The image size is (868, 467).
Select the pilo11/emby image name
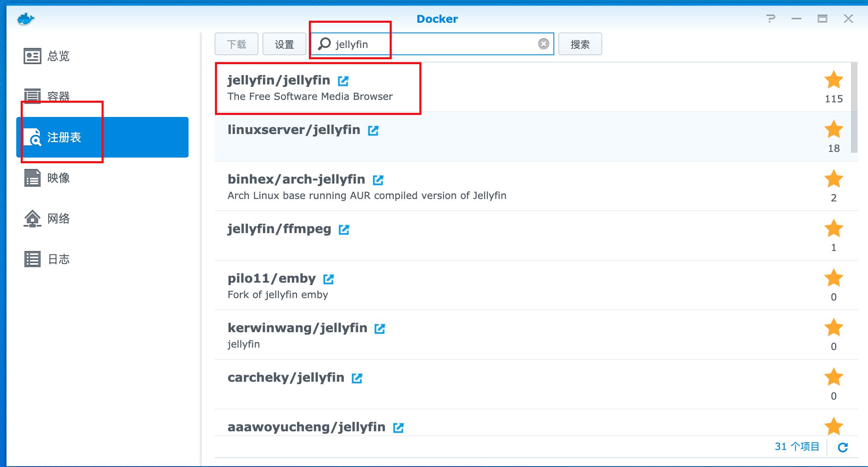(x=271, y=279)
